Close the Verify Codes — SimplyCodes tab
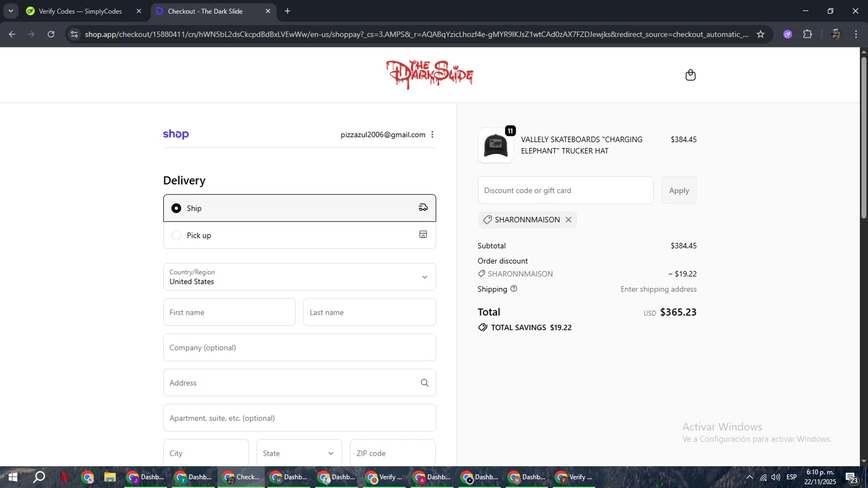The image size is (868, 488). (138, 11)
